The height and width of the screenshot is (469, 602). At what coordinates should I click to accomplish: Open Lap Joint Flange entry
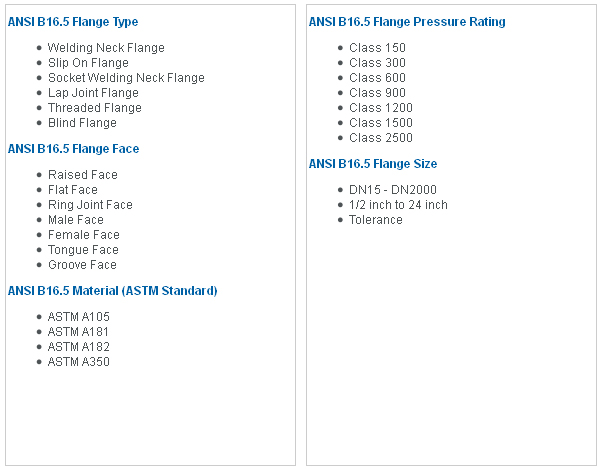[x=93, y=93]
